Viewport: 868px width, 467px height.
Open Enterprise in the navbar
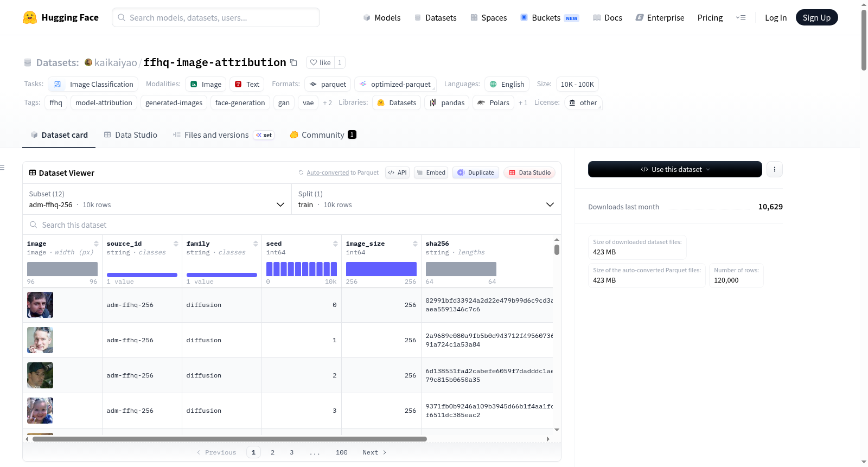660,17
